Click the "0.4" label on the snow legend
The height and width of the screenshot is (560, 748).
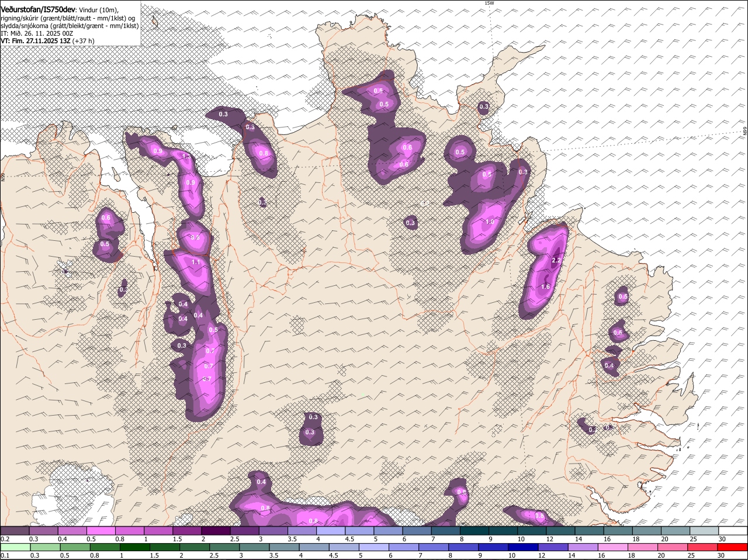pyautogui.click(x=63, y=539)
